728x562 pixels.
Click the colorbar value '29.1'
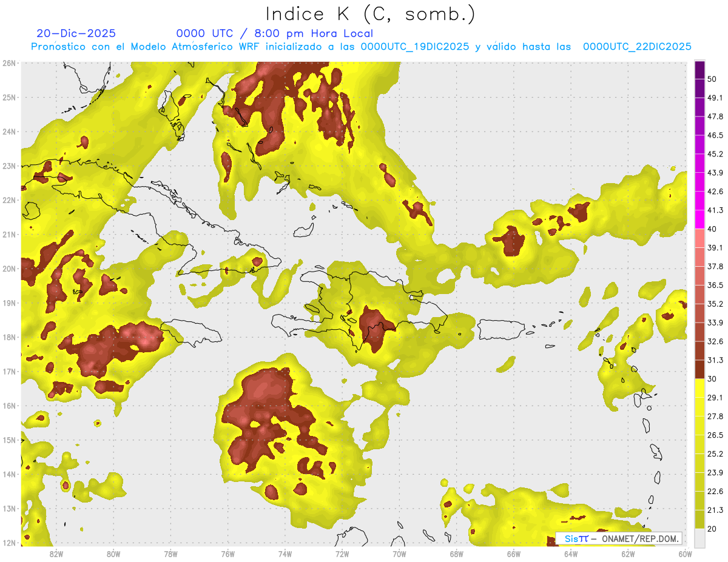coord(715,398)
